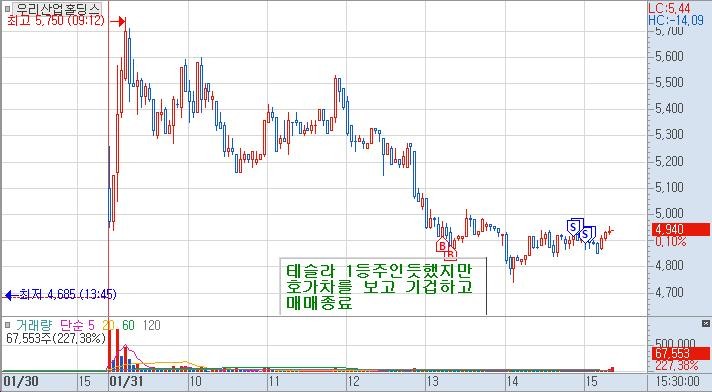Click the 우리산업홀딩스 stock name label
The width and height of the screenshot is (712, 392).
point(57,8)
